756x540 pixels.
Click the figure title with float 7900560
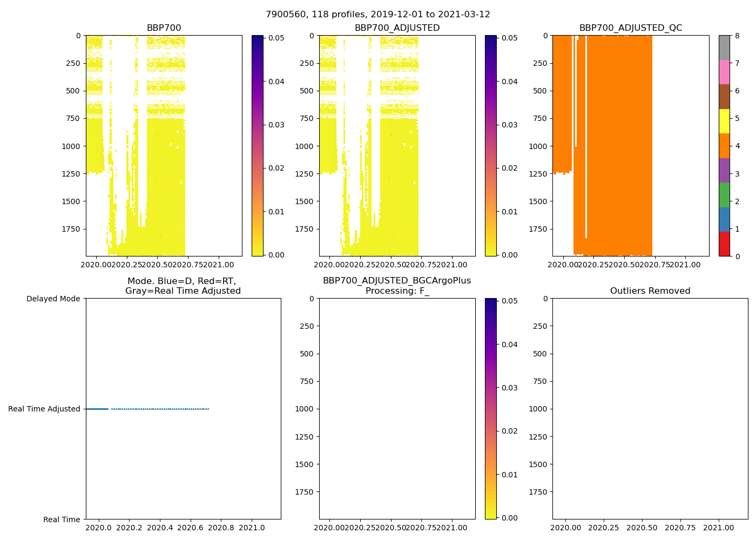click(x=377, y=15)
